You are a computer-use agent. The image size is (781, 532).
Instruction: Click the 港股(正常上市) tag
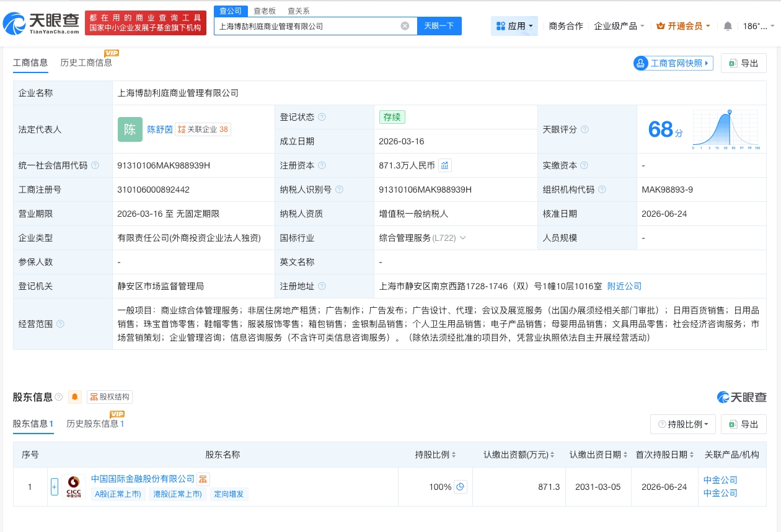tap(178, 494)
